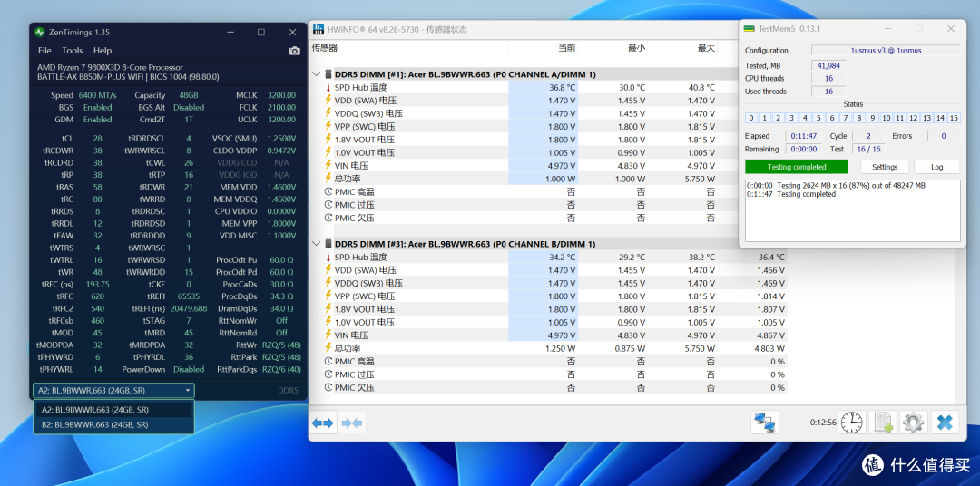Image resolution: width=980 pixels, height=486 pixels.
Task: Open the A2 DIMM selection dropdown
Action: point(113,391)
